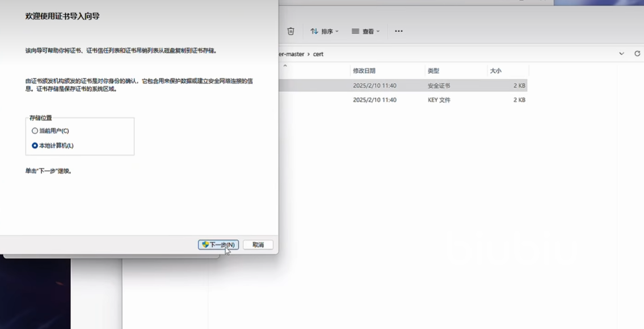Click the refresh icon beside address bar
Image resolution: width=644 pixels, height=329 pixels.
[637, 53]
